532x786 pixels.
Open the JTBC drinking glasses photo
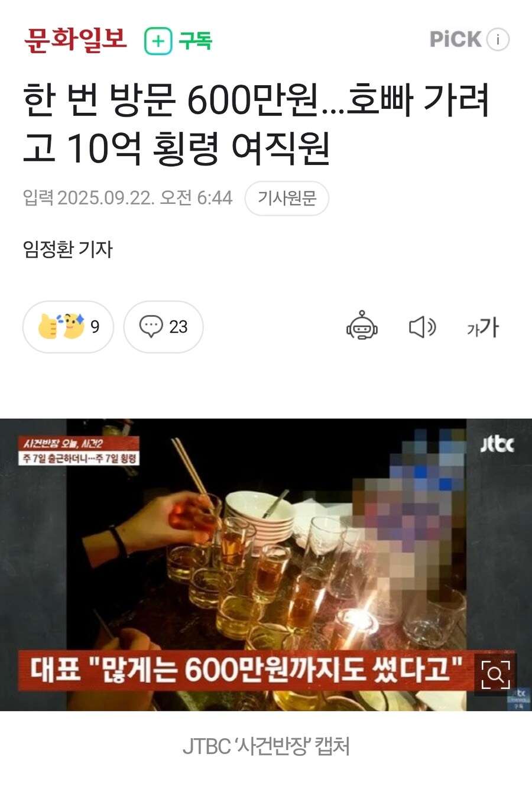coord(266,564)
